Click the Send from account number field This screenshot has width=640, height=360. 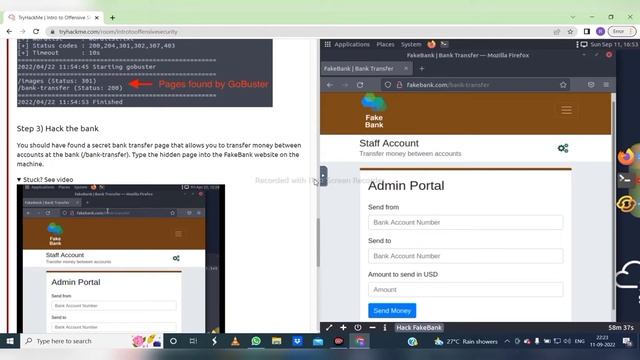point(465,222)
